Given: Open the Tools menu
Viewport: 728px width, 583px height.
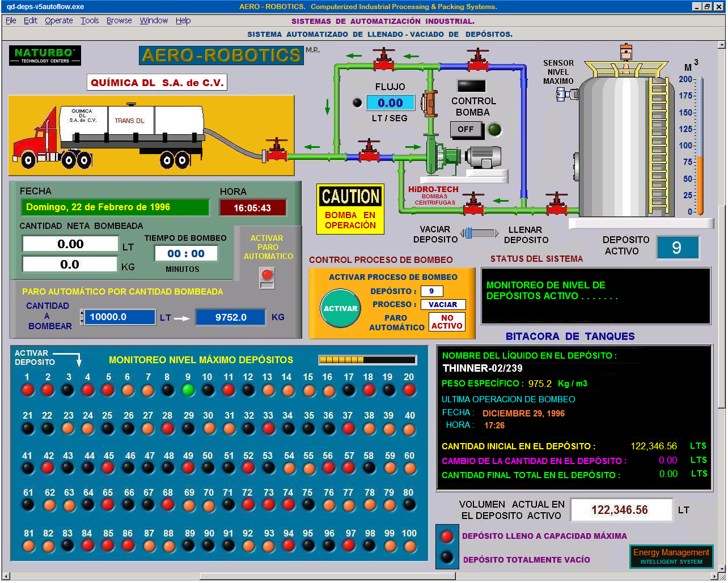Looking at the screenshot, I should [90, 20].
